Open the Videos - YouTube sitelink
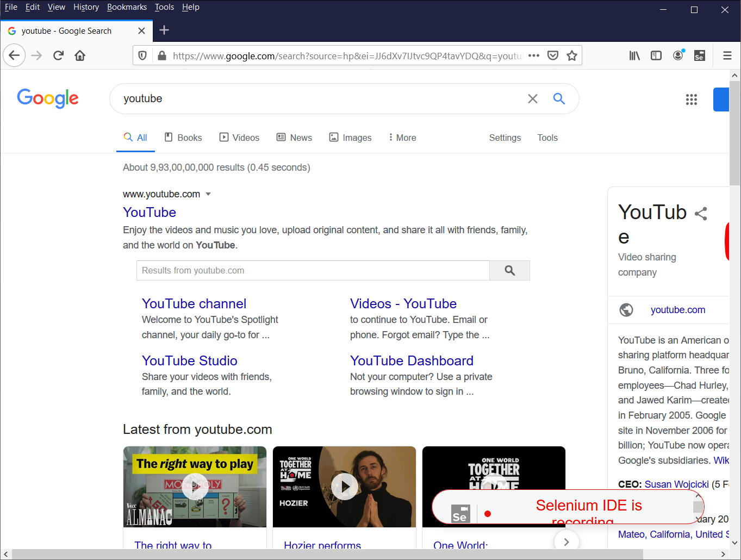The height and width of the screenshot is (560, 741). coord(403,303)
